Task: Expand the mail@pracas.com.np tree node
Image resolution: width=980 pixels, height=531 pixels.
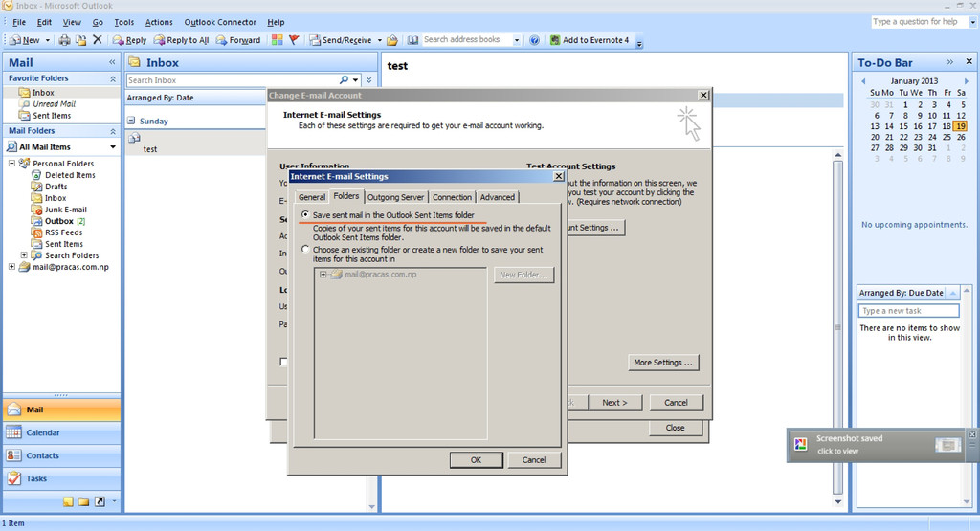Action: point(11,266)
